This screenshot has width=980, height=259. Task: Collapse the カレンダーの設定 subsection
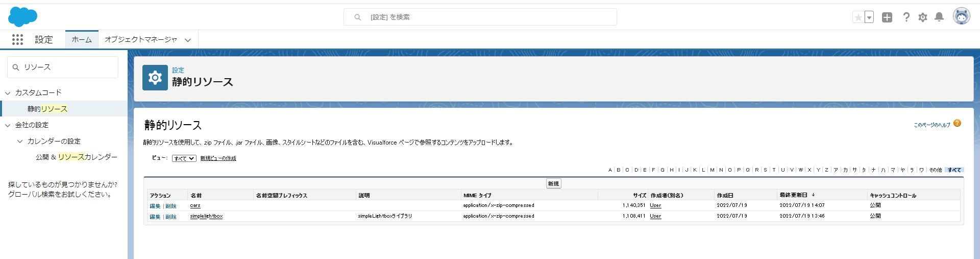(x=20, y=142)
